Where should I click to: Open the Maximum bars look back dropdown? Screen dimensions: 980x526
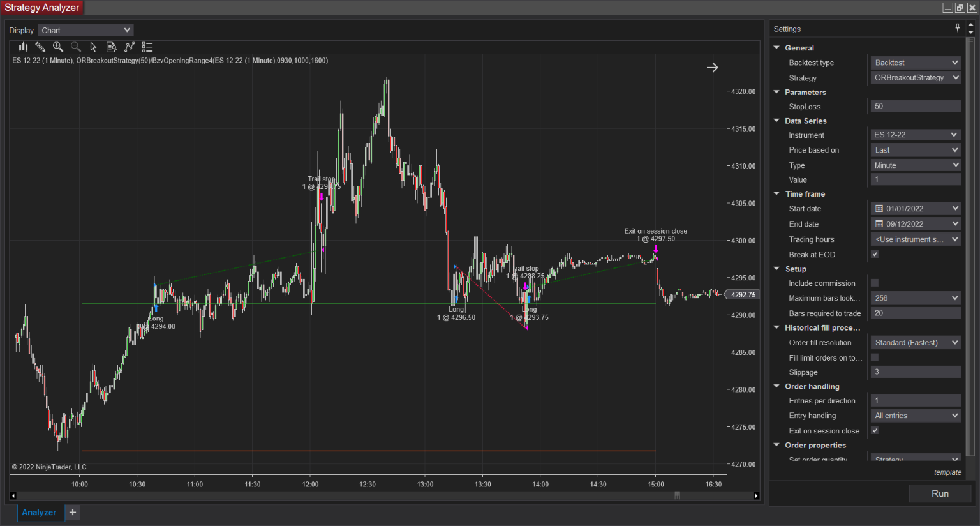point(916,298)
